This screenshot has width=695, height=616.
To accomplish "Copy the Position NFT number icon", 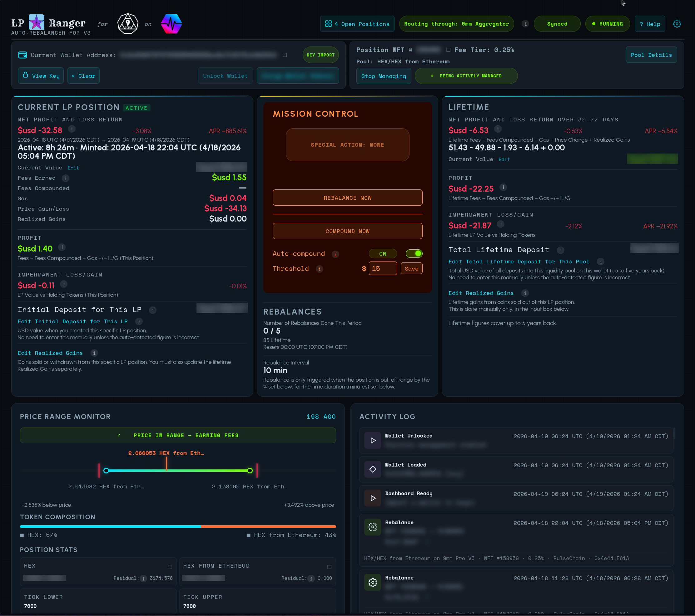I will pyautogui.click(x=448, y=50).
